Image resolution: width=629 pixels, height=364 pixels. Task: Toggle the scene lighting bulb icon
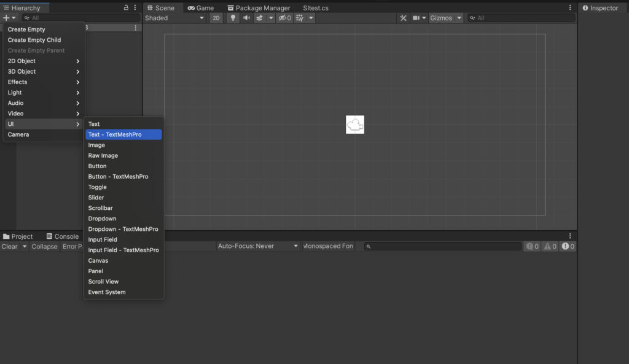pyautogui.click(x=233, y=18)
